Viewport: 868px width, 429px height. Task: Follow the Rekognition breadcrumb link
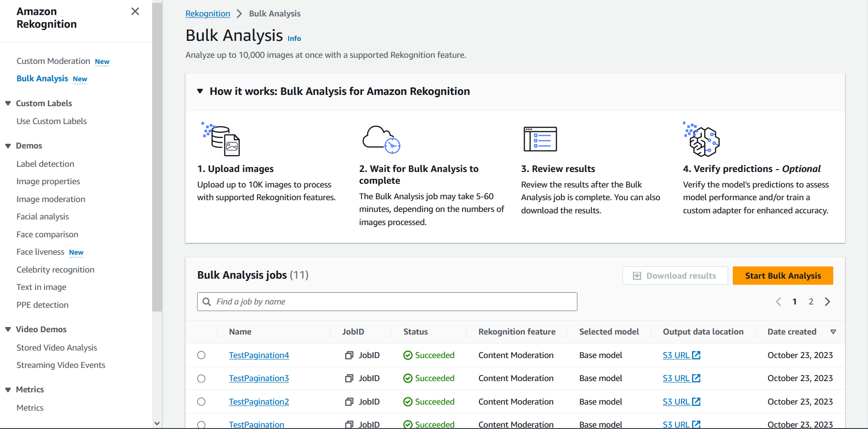(x=207, y=13)
